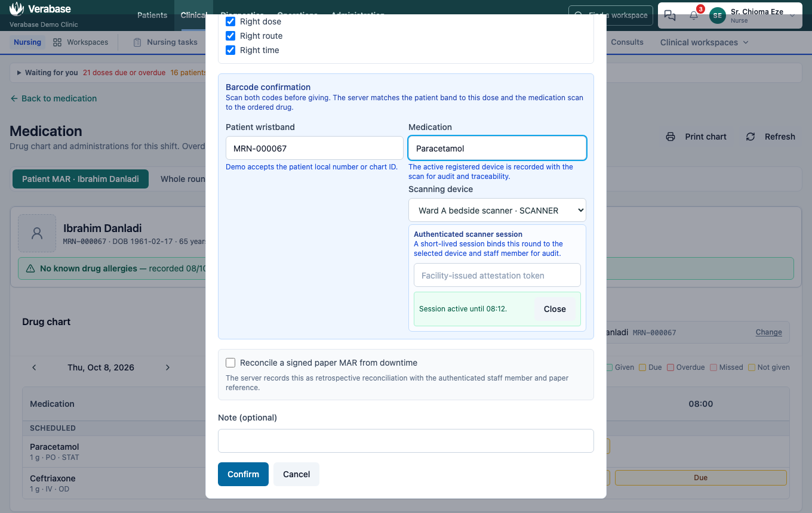Click the patient photo placeholder icon

(37, 233)
